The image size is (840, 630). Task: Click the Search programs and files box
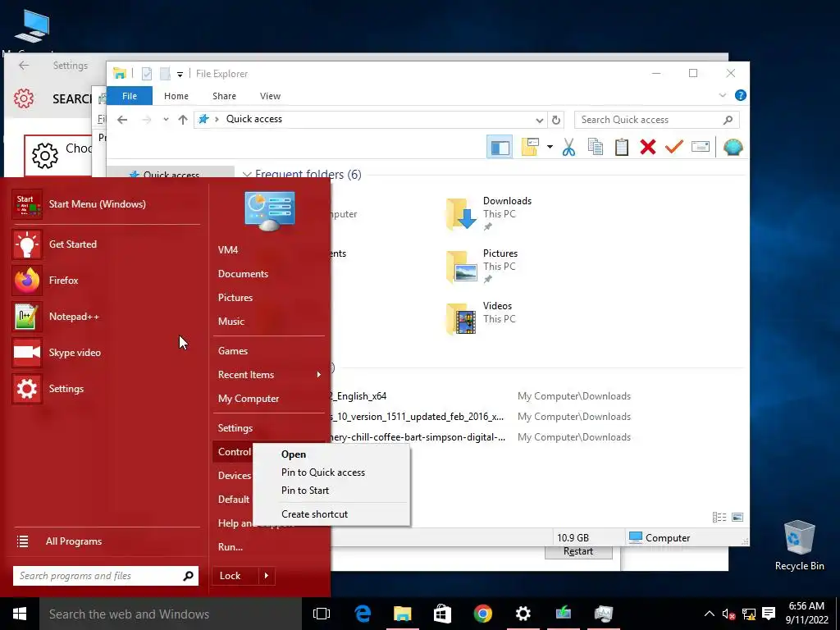(106, 576)
